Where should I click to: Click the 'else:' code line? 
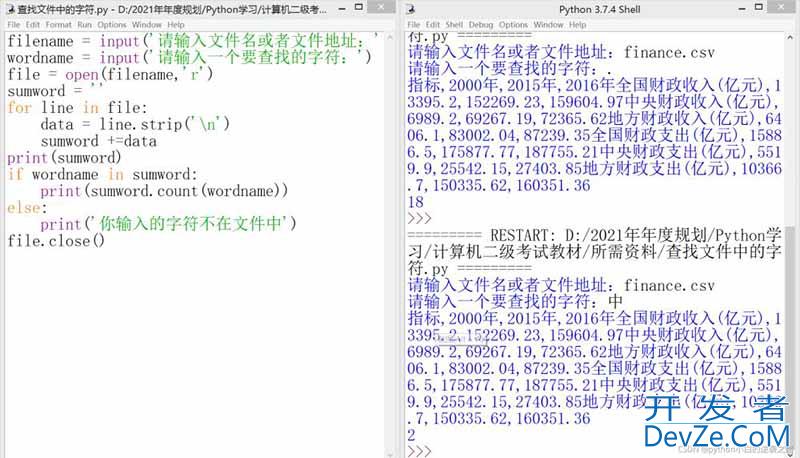click(x=27, y=208)
